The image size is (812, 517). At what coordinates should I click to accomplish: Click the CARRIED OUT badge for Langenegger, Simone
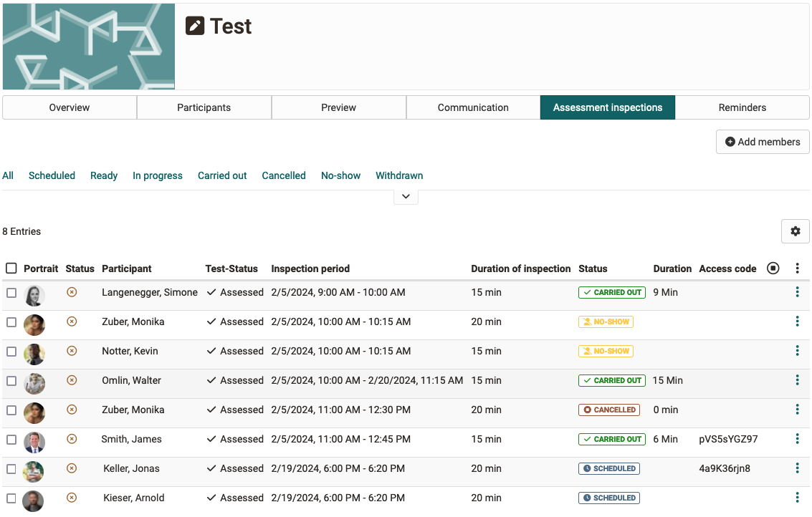(611, 292)
